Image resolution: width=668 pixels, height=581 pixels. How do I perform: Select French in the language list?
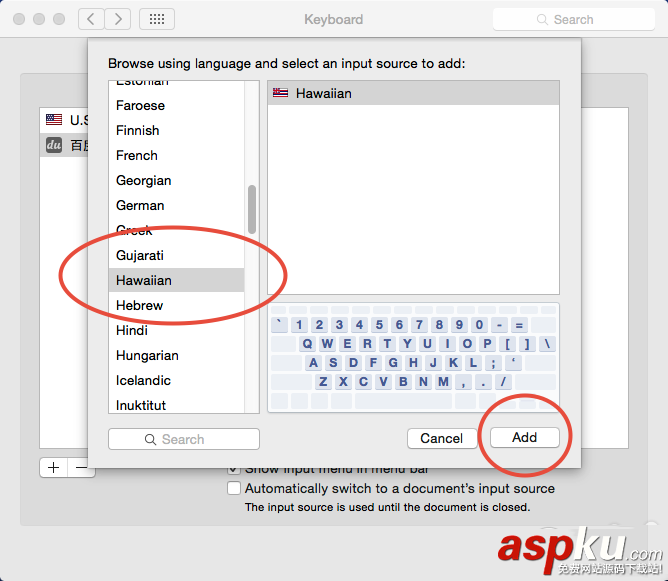[x=176, y=155]
